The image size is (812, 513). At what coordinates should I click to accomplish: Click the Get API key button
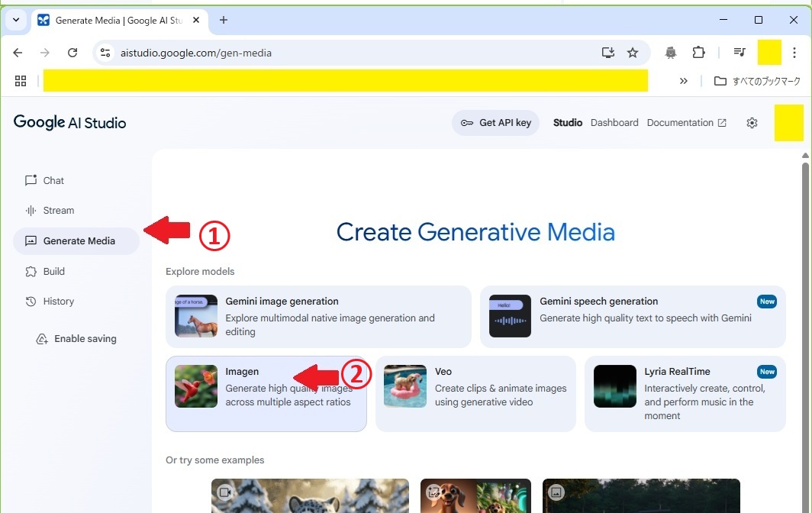(x=495, y=123)
